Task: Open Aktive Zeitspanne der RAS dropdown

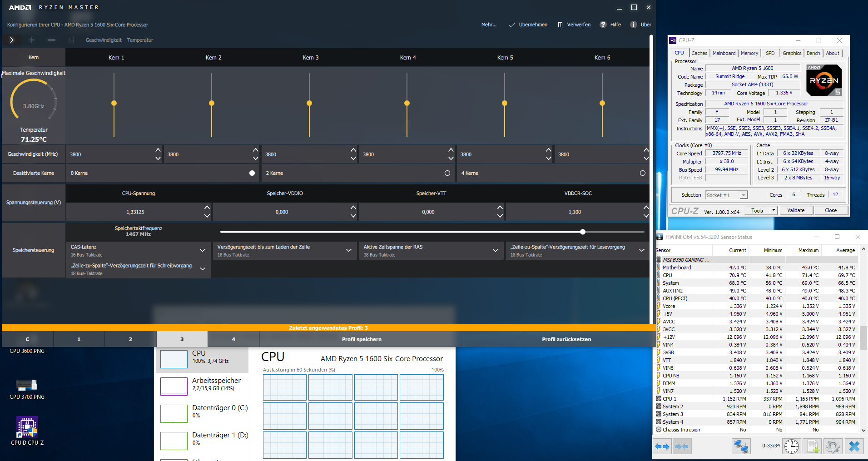Action: tap(495, 250)
